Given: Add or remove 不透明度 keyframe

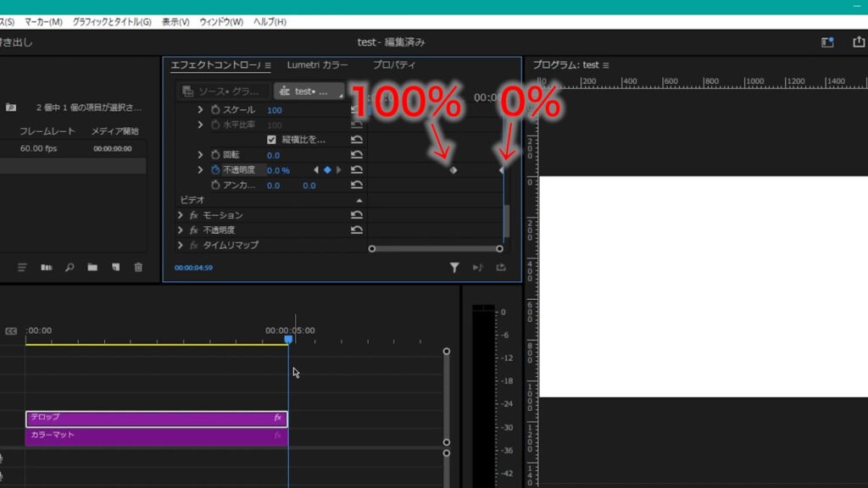Looking at the screenshot, I should pyautogui.click(x=327, y=169).
